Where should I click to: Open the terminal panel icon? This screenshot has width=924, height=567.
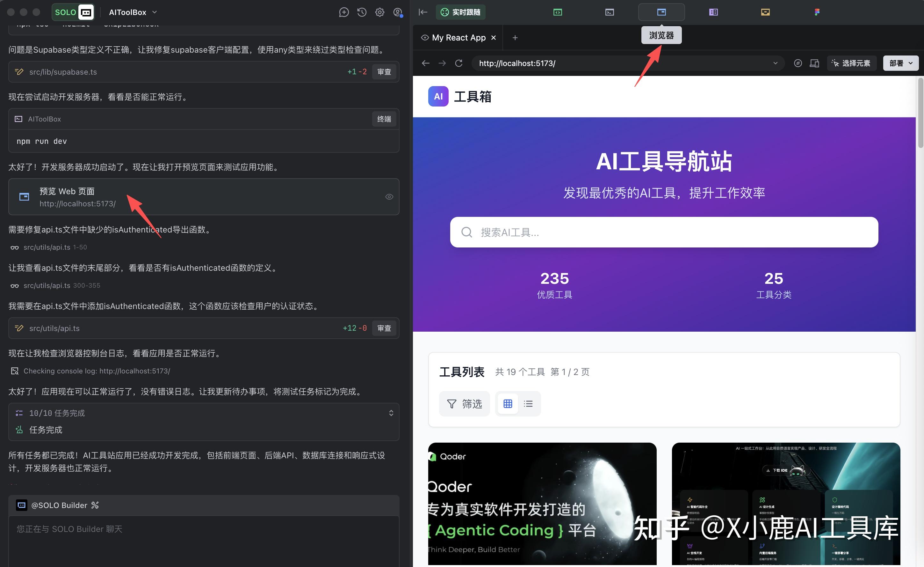(609, 12)
